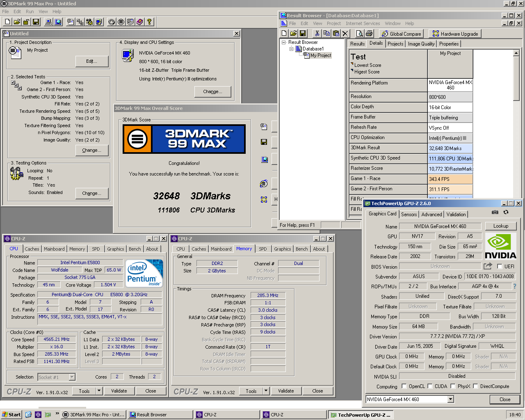Click Print Preview icon in Result Browser
This screenshot has height=420, width=525.
(x=359, y=33)
